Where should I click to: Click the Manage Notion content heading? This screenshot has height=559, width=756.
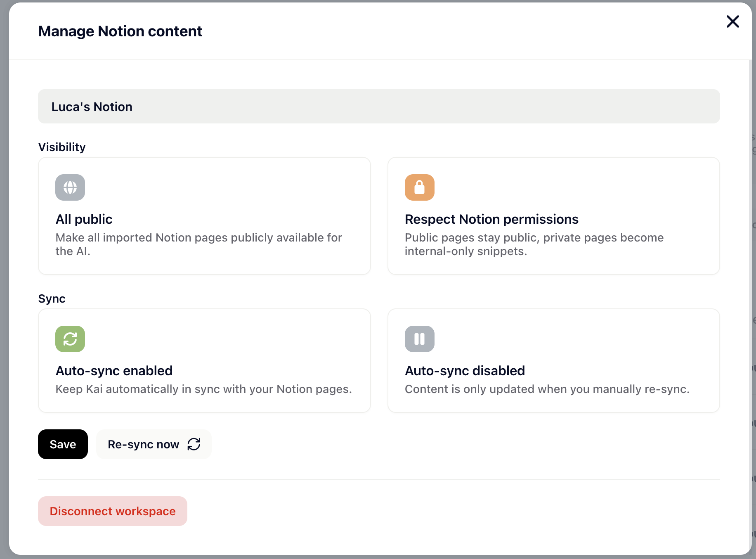120,31
